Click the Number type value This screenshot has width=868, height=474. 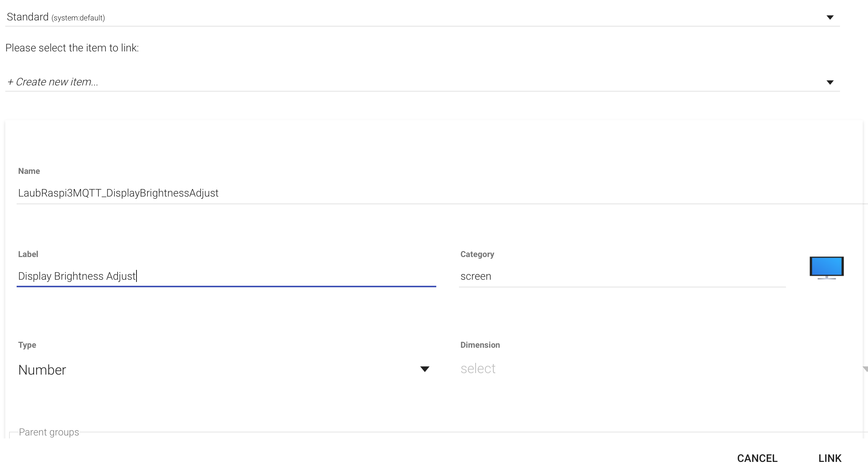point(42,370)
